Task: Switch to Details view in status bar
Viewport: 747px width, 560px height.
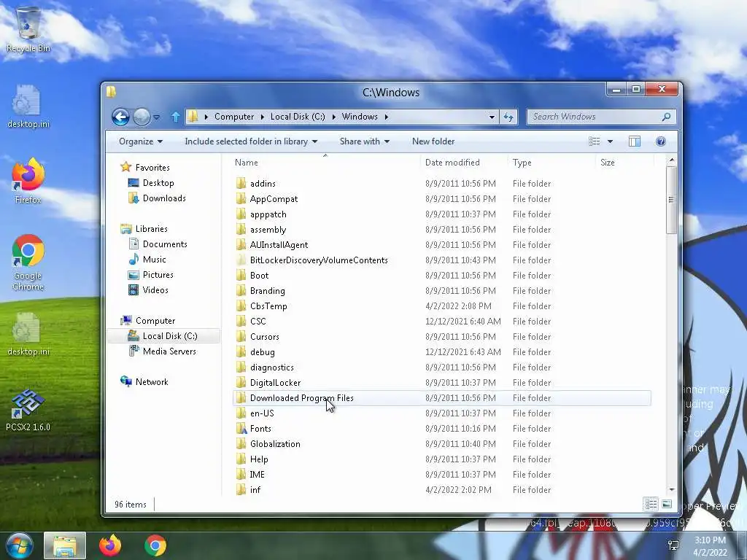Action: (x=651, y=504)
